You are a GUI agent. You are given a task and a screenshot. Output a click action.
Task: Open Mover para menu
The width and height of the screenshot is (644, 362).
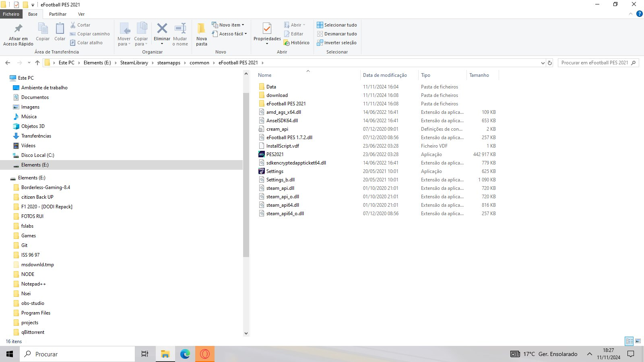(124, 35)
